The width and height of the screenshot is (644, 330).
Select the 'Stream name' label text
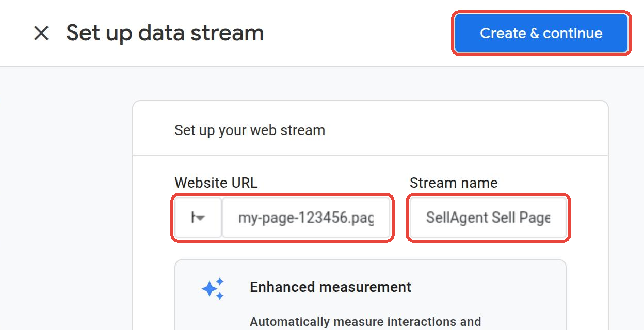click(454, 183)
